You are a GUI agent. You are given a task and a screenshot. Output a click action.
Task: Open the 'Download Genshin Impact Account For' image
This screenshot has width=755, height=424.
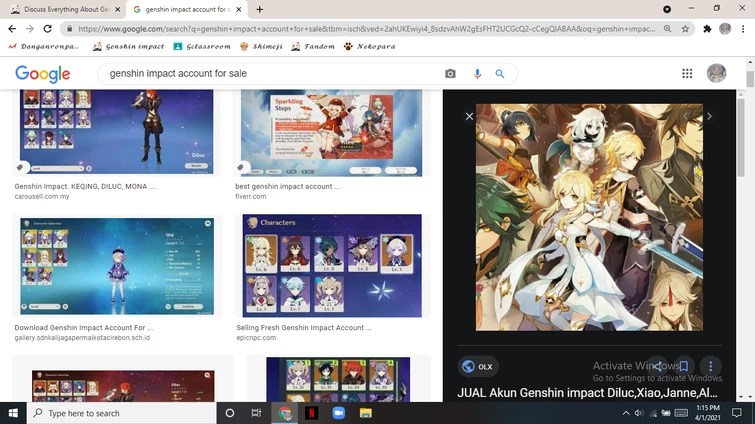pos(117,266)
